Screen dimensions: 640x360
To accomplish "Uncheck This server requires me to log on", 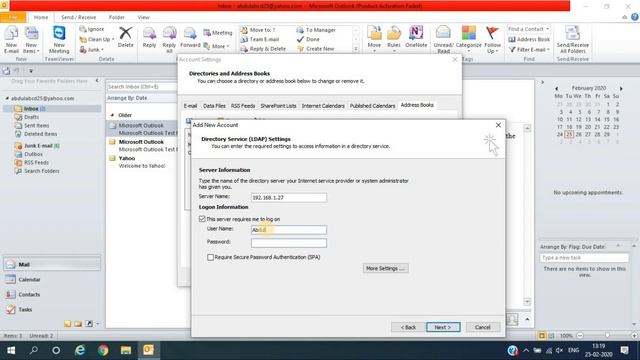I will (202, 219).
